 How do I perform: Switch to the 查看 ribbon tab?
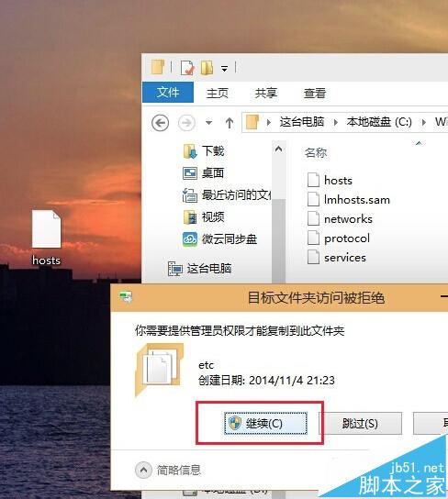(315, 93)
